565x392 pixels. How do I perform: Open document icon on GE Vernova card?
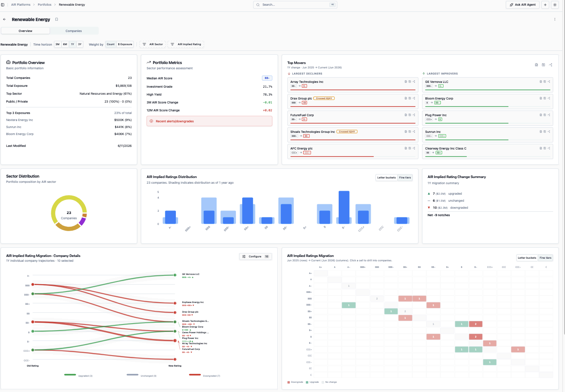541,82
